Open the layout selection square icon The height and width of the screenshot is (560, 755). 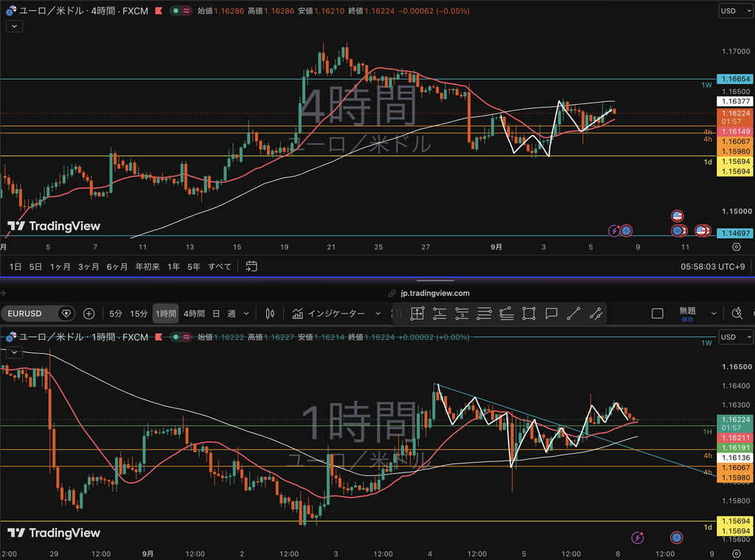(x=657, y=314)
